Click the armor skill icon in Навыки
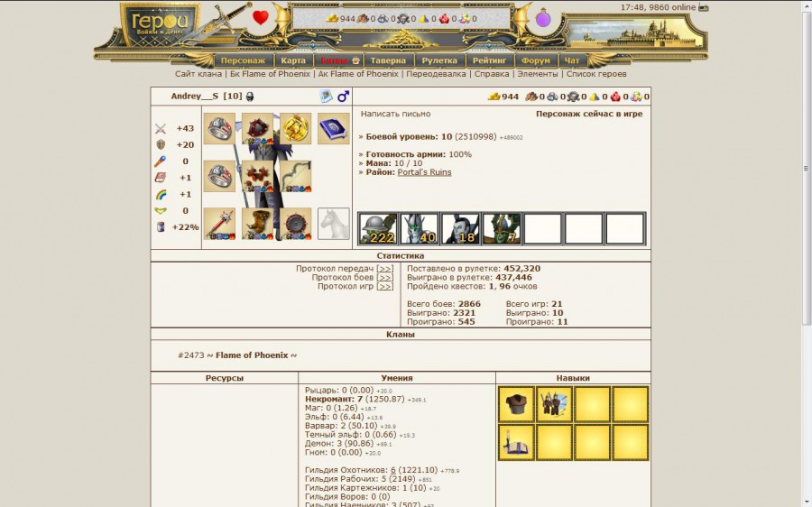812x507 pixels. click(x=516, y=404)
